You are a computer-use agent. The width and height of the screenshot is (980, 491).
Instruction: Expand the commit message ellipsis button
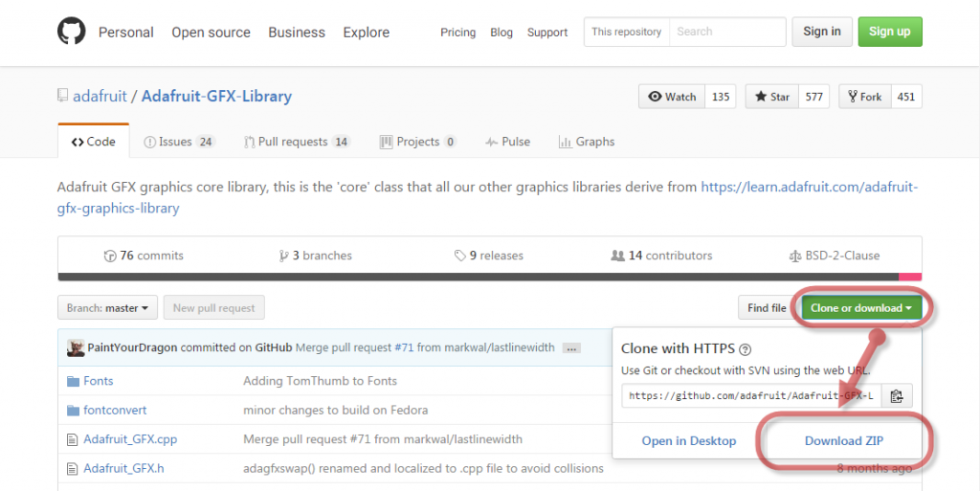pos(570,348)
